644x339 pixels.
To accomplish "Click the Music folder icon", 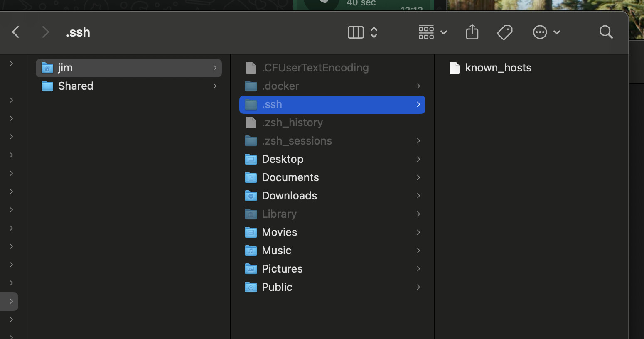I will click(251, 251).
